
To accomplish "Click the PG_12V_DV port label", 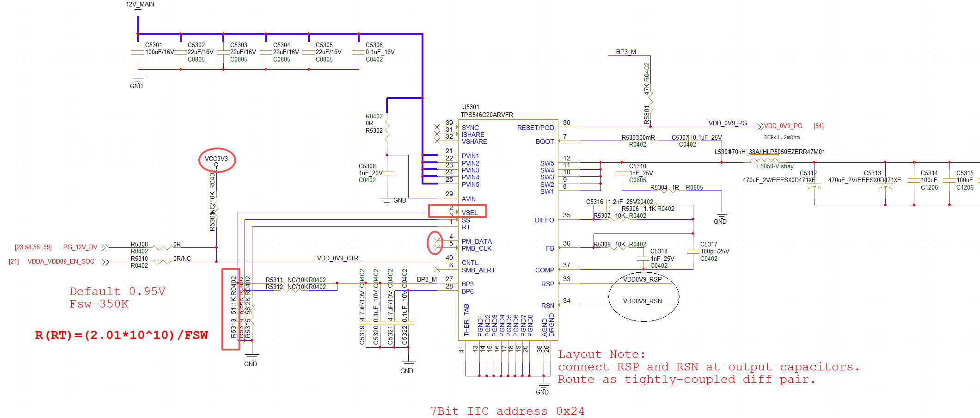I will [x=80, y=247].
